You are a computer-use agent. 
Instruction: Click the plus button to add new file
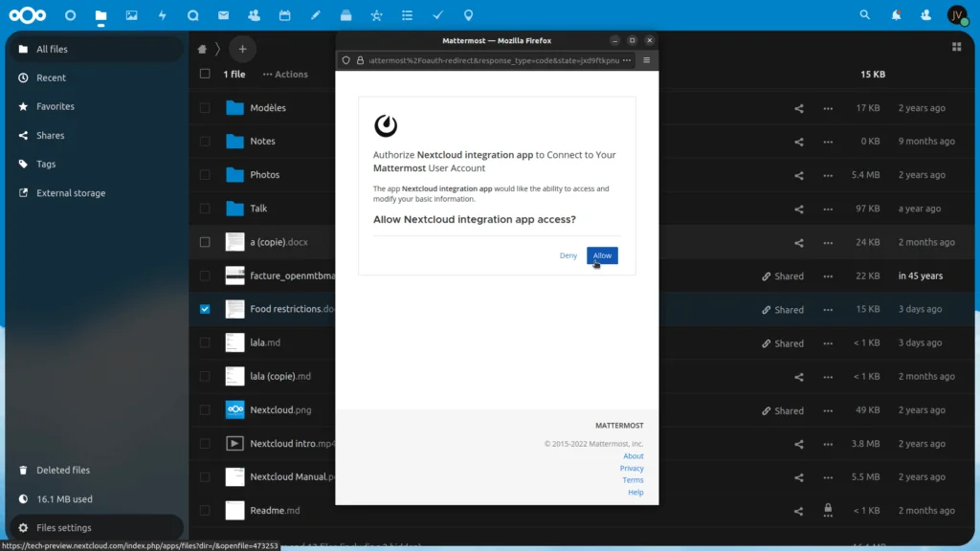242,49
